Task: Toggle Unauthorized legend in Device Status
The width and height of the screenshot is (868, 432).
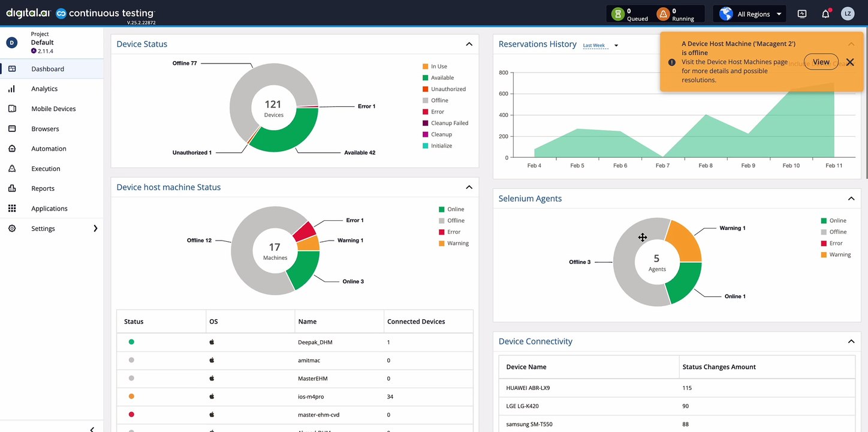Action: click(x=444, y=89)
